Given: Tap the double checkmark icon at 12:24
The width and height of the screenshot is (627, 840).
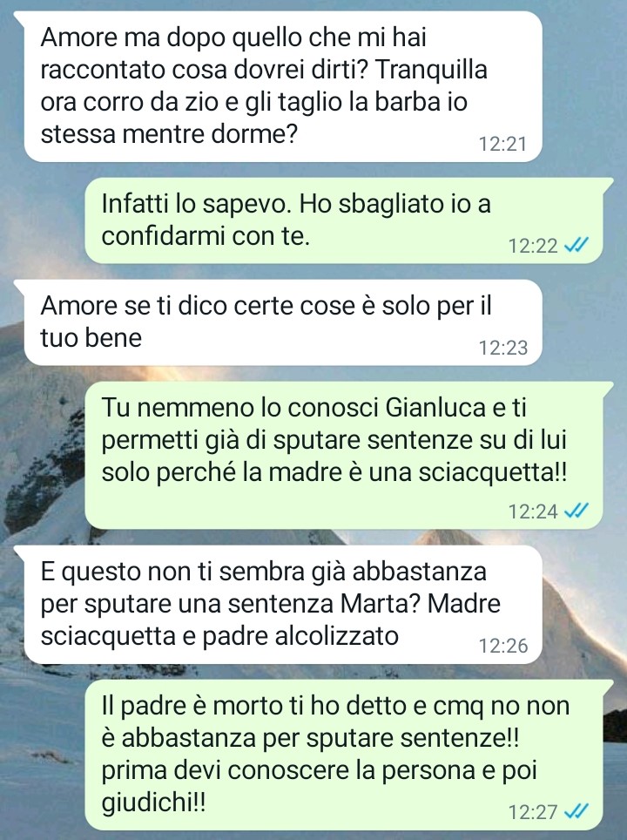Looking at the screenshot, I should point(576,511).
